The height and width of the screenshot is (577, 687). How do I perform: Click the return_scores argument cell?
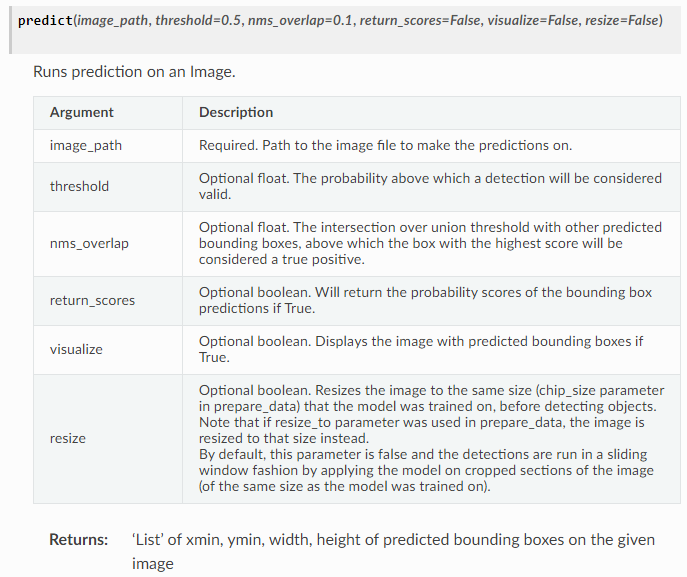[x=108, y=301]
